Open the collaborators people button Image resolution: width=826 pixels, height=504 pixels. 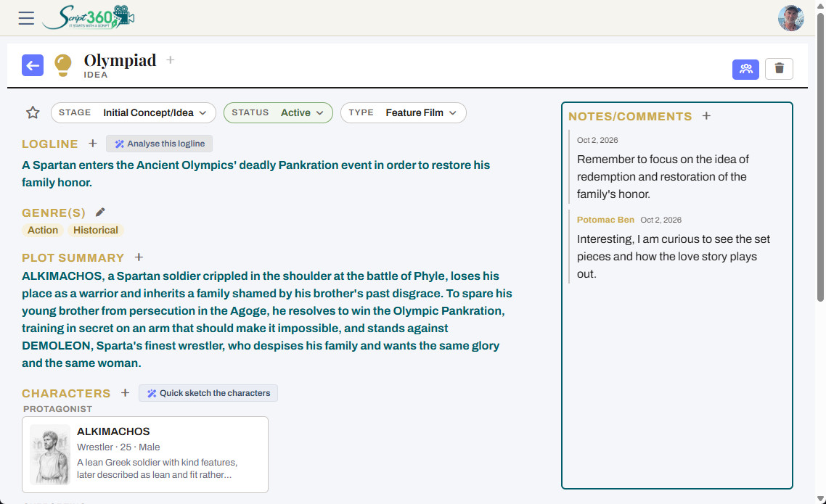pos(745,69)
